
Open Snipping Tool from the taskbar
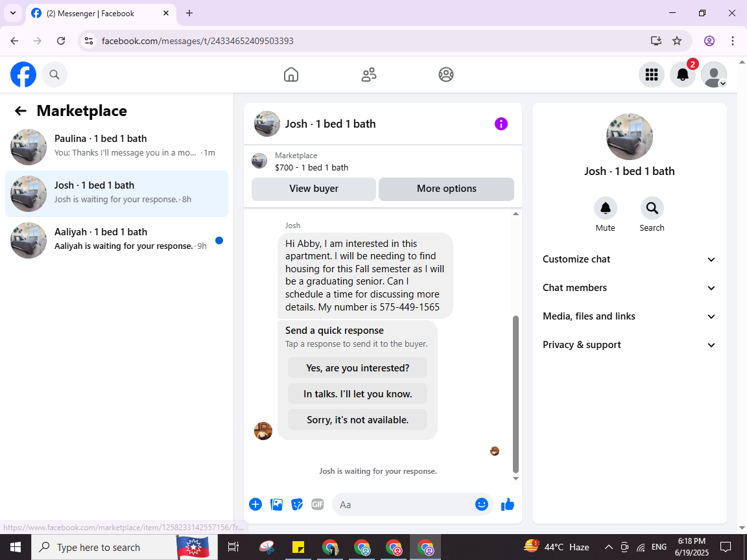(x=267, y=547)
